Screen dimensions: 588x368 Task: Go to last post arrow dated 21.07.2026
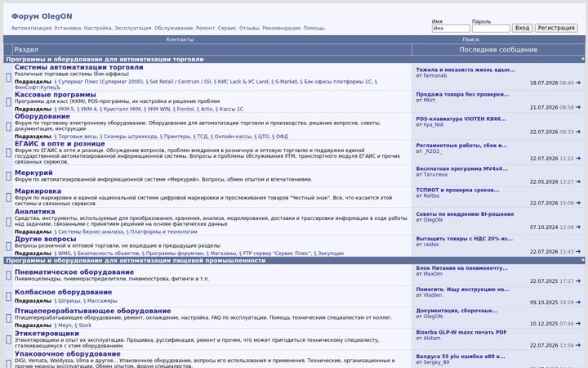[x=578, y=107]
